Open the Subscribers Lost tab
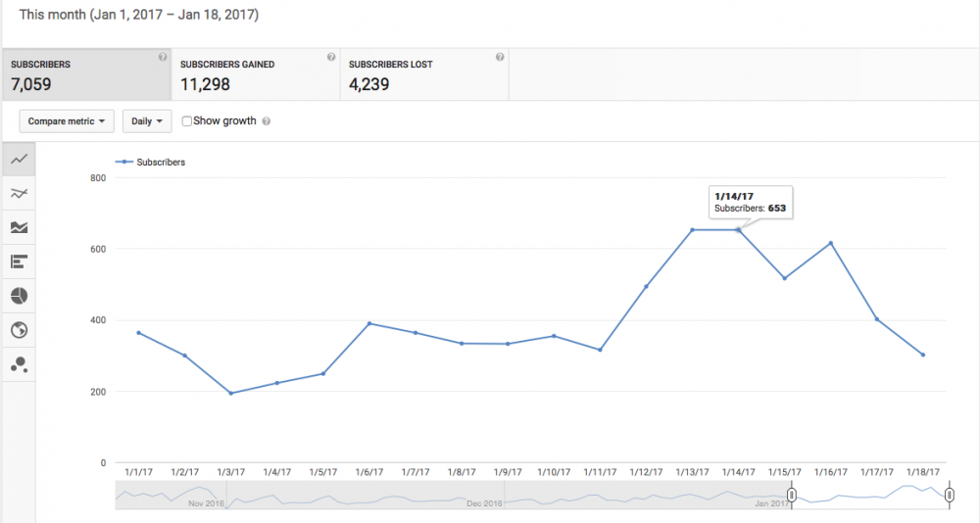 [423, 74]
